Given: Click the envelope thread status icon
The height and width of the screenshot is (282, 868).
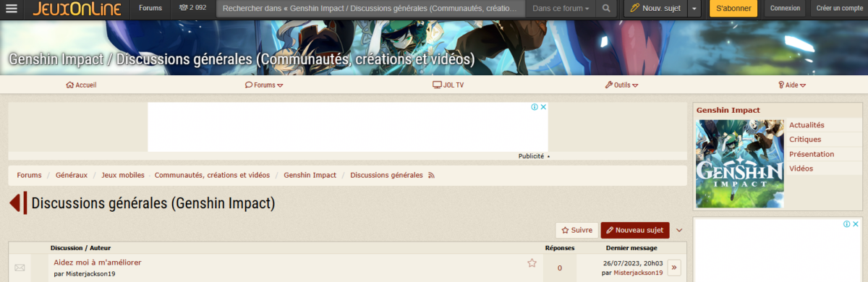Looking at the screenshot, I should click(20, 268).
